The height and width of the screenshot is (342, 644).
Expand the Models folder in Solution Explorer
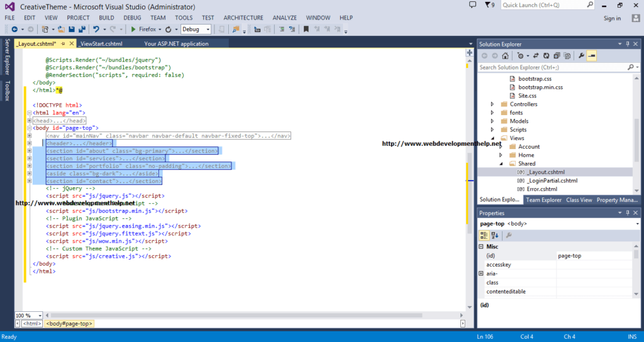[x=492, y=121]
